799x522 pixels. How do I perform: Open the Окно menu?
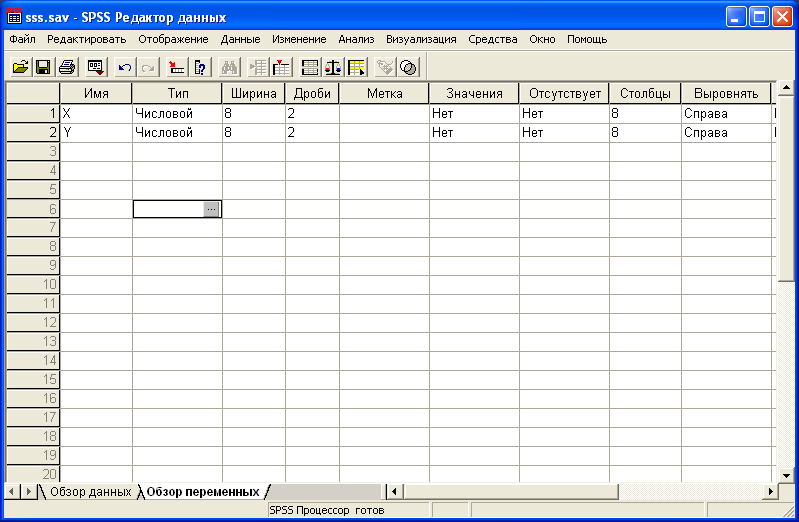pyautogui.click(x=542, y=39)
